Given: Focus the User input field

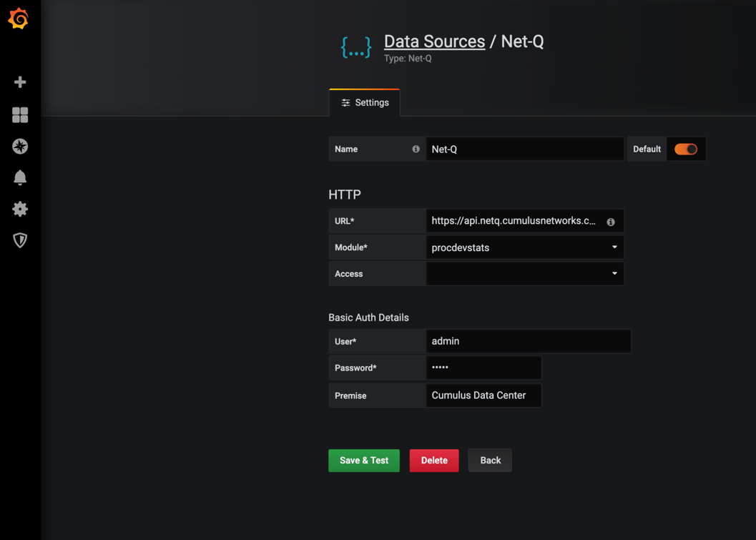Looking at the screenshot, I should point(528,341).
